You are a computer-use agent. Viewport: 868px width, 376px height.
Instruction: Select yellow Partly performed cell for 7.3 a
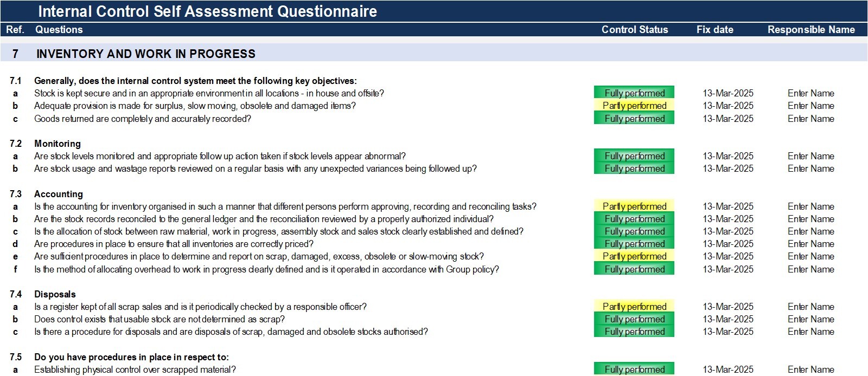pos(634,206)
